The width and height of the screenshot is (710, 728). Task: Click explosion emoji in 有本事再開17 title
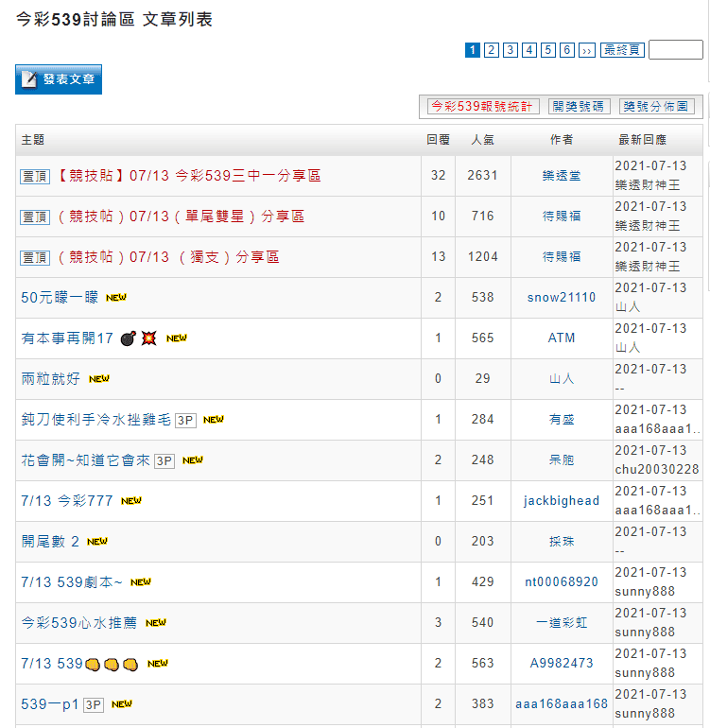[x=148, y=338]
